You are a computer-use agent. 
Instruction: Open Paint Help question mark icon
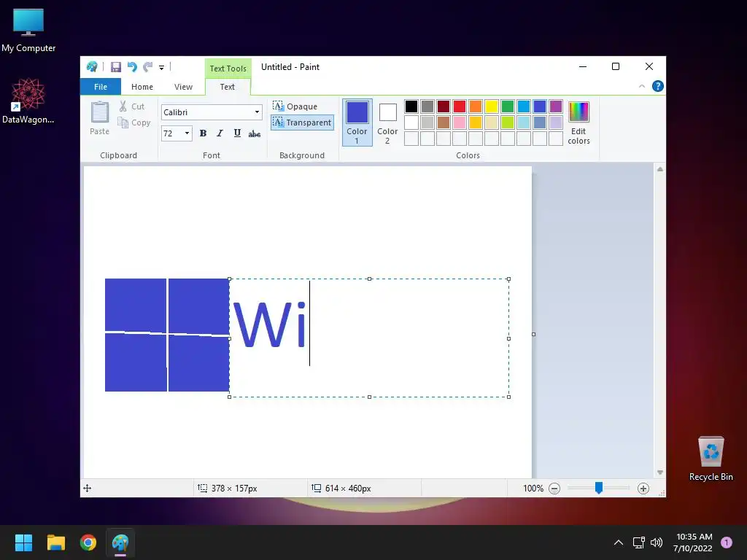[x=657, y=86]
